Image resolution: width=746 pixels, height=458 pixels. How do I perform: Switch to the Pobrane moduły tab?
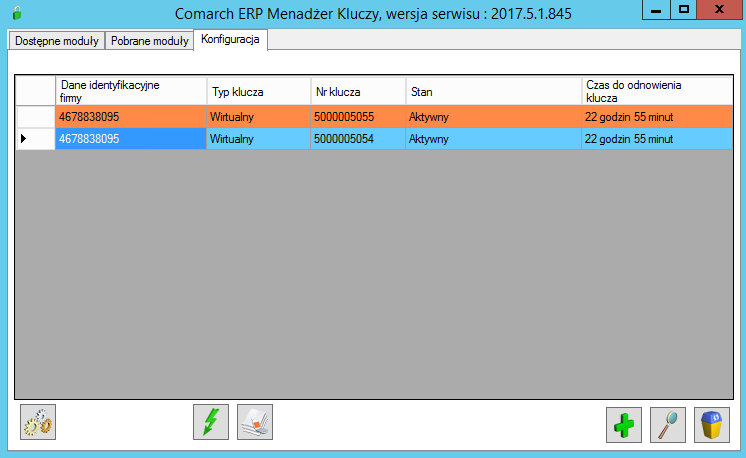pos(149,41)
